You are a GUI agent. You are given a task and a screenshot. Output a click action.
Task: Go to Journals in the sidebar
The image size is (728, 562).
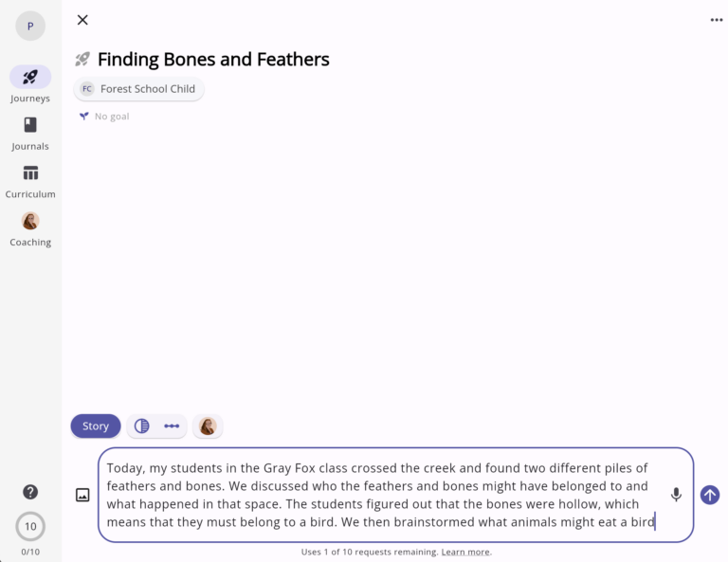coord(30,125)
